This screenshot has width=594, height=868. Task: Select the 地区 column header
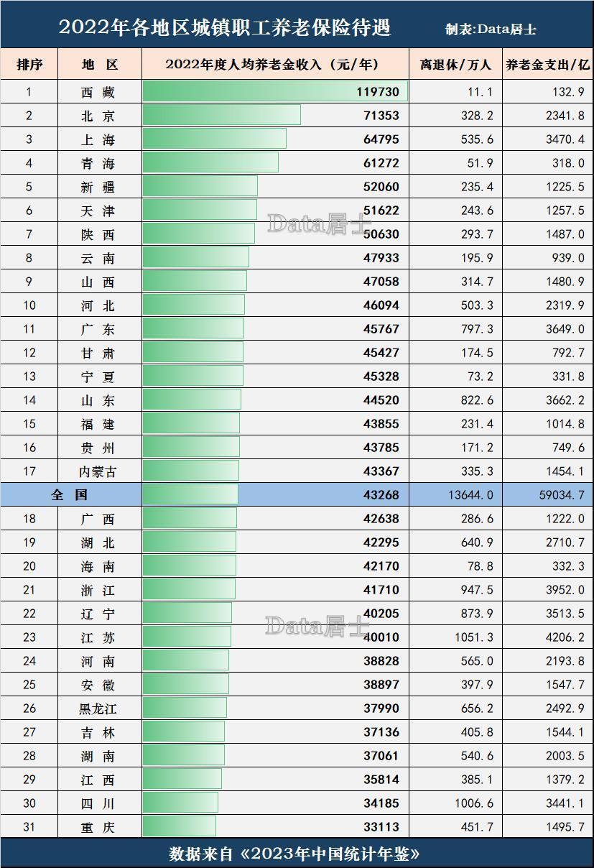tap(100, 65)
